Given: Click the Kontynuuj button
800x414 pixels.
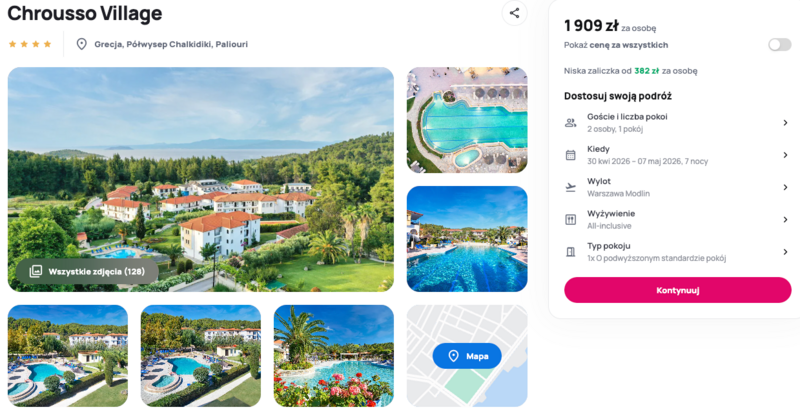Looking at the screenshot, I should [x=678, y=290].
